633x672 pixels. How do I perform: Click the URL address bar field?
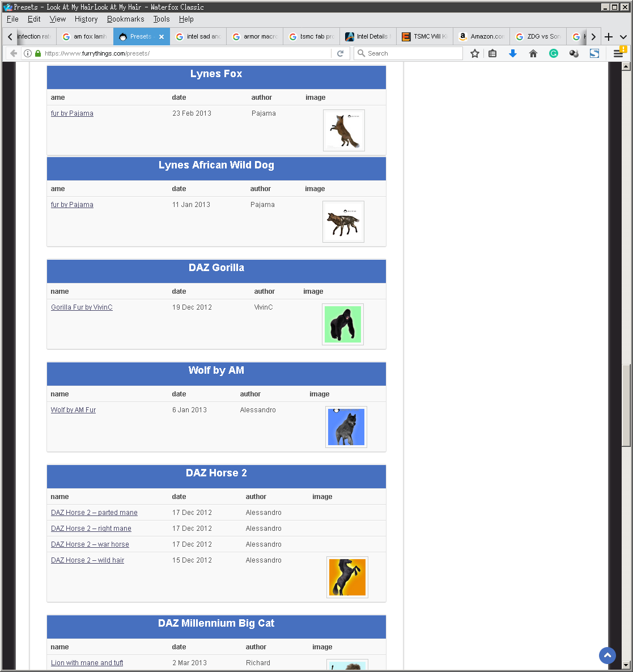[187, 53]
